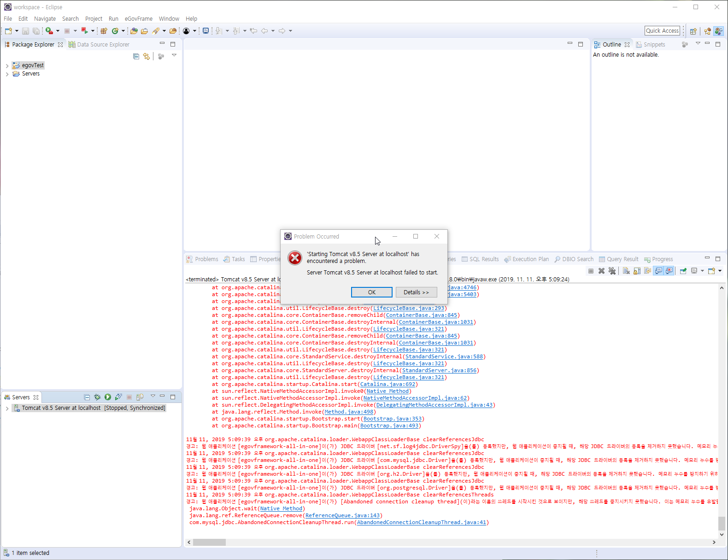Collapse All in Package Explorer
This screenshot has width=728, height=560.
click(136, 56)
